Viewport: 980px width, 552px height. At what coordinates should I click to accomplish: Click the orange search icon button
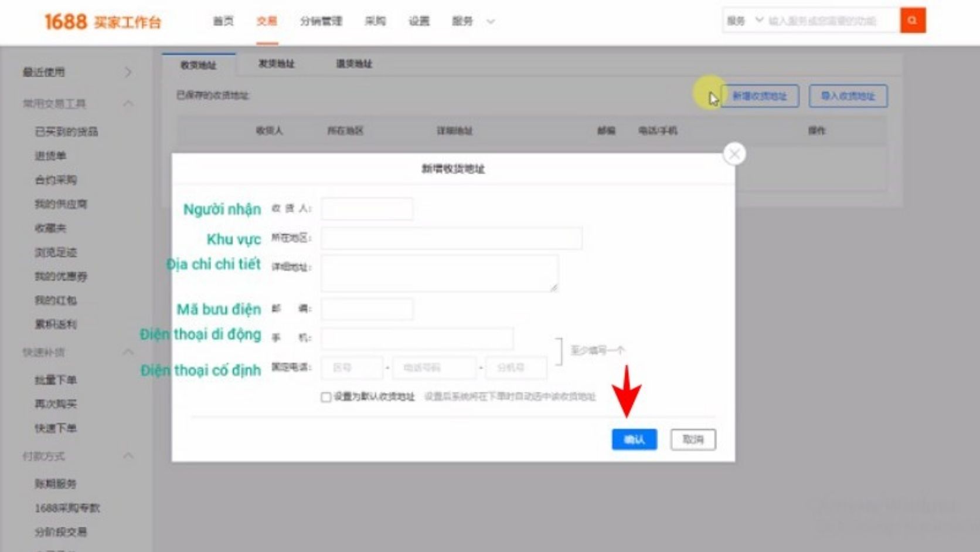click(x=913, y=21)
